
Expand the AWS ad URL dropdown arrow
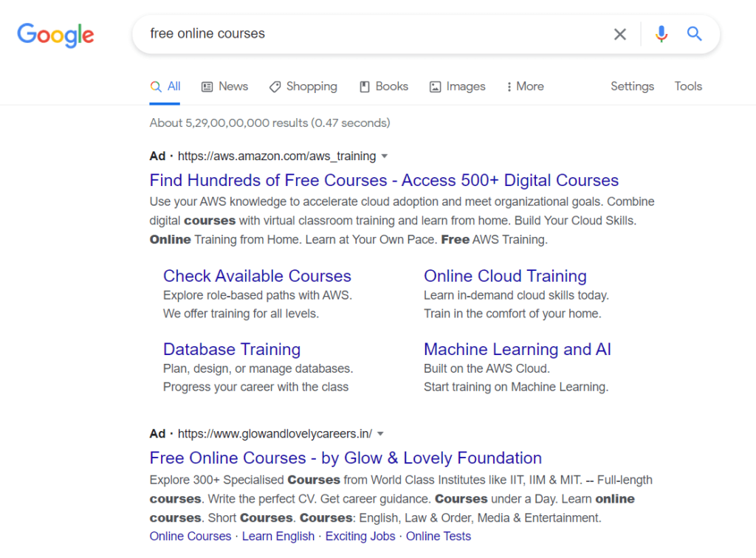point(384,156)
